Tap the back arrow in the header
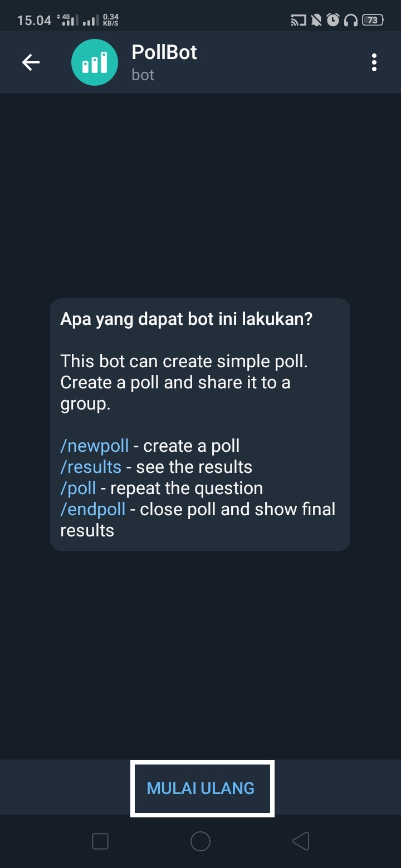This screenshot has height=868, width=401. click(31, 62)
